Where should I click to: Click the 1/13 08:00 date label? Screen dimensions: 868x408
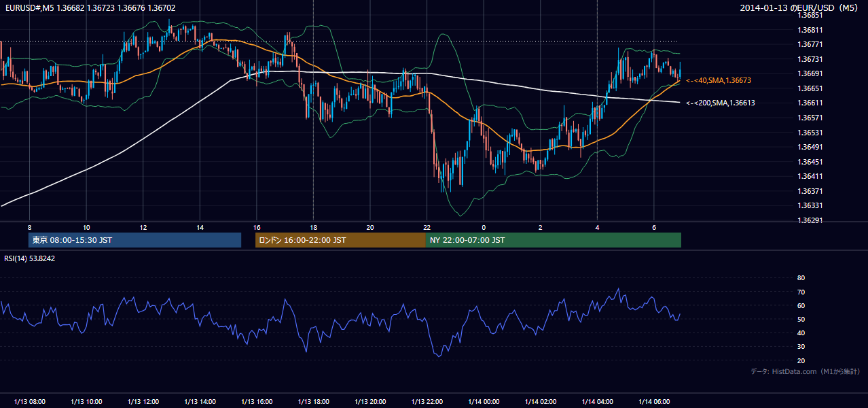click(29, 401)
